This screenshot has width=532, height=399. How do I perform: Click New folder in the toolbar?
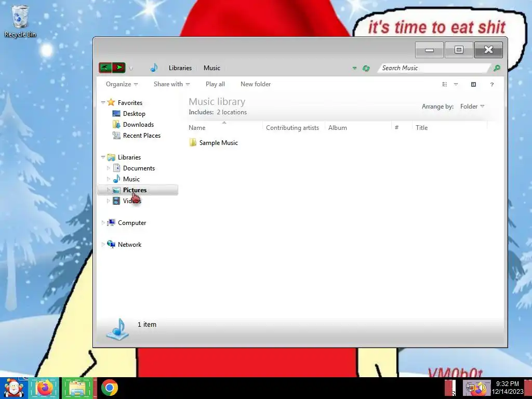pyautogui.click(x=256, y=84)
